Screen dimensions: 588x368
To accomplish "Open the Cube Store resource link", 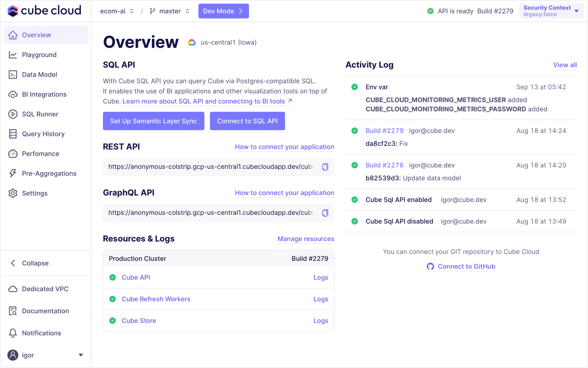I will click(139, 321).
